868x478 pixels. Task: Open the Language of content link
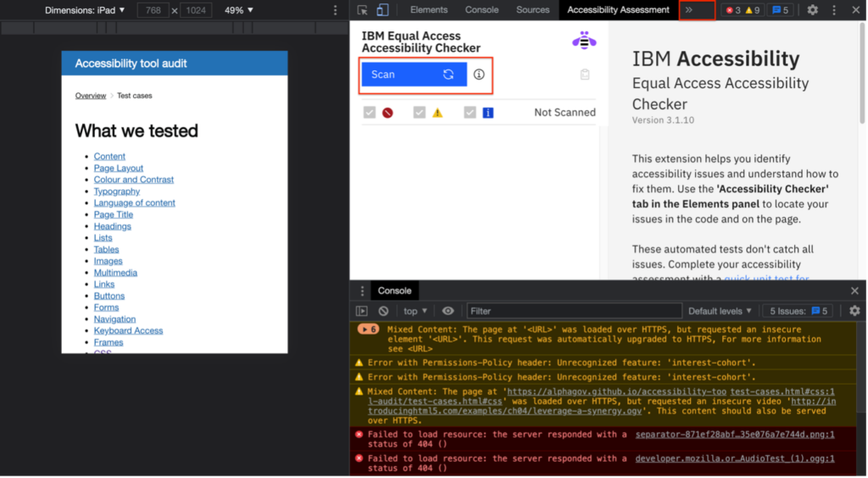click(x=134, y=203)
